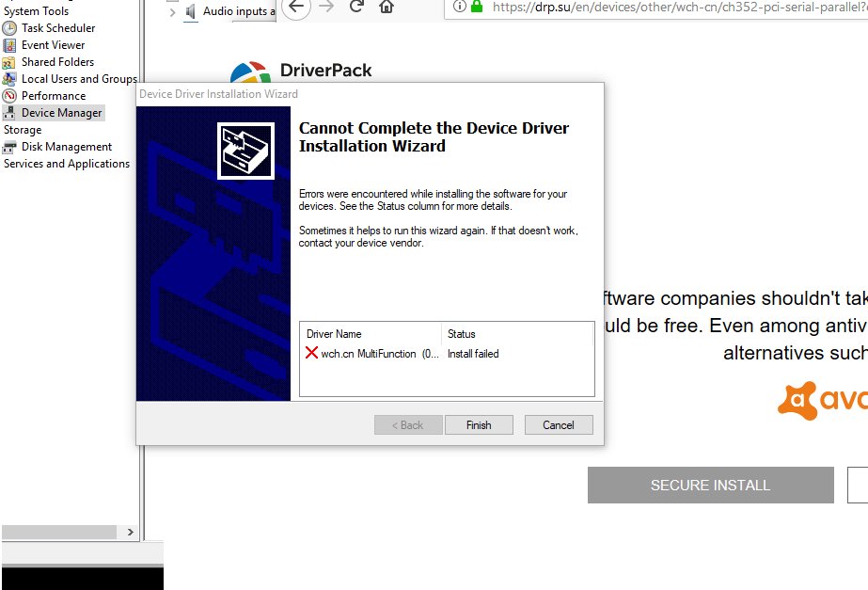Click the Performance monitor icon
Viewport: 868px width, 590px height.
pos(9,96)
